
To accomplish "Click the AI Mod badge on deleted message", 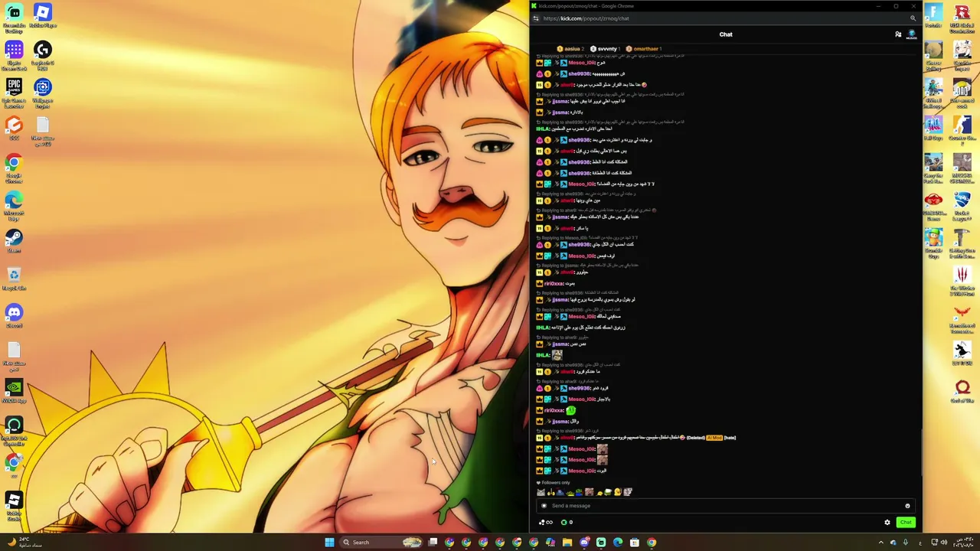I will coord(714,438).
